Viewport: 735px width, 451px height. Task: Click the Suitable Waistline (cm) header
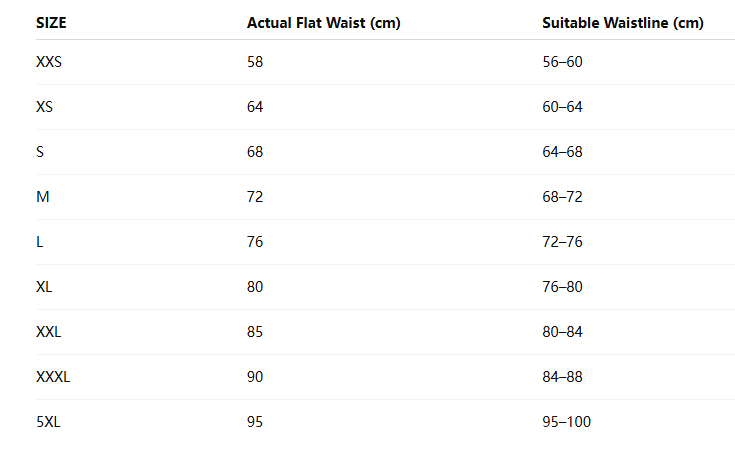[623, 23]
